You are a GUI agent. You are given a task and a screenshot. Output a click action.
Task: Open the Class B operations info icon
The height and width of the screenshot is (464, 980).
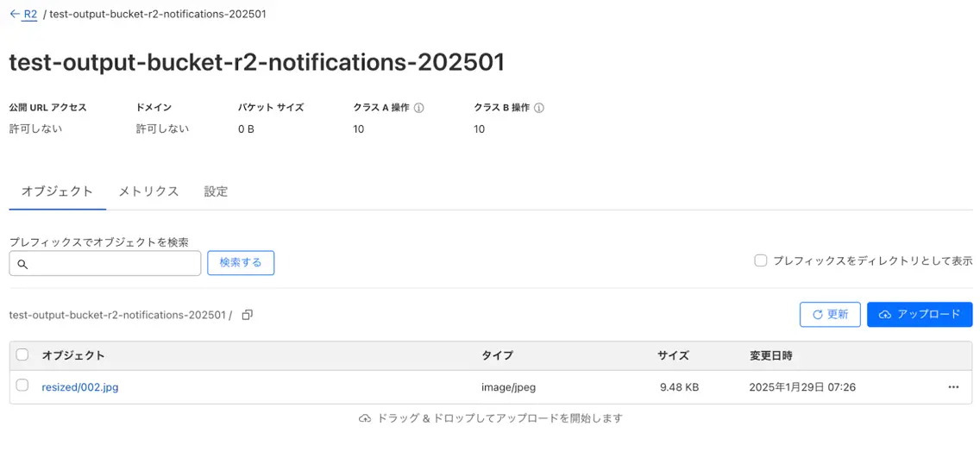point(539,108)
